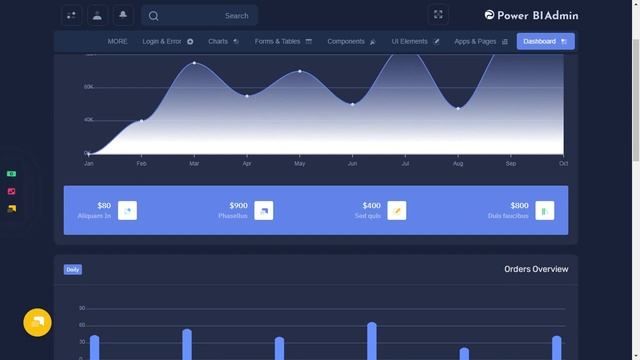The height and width of the screenshot is (360, 640).
Task: Click the yellow sidebar icon
Action: [x=11, y=209]
